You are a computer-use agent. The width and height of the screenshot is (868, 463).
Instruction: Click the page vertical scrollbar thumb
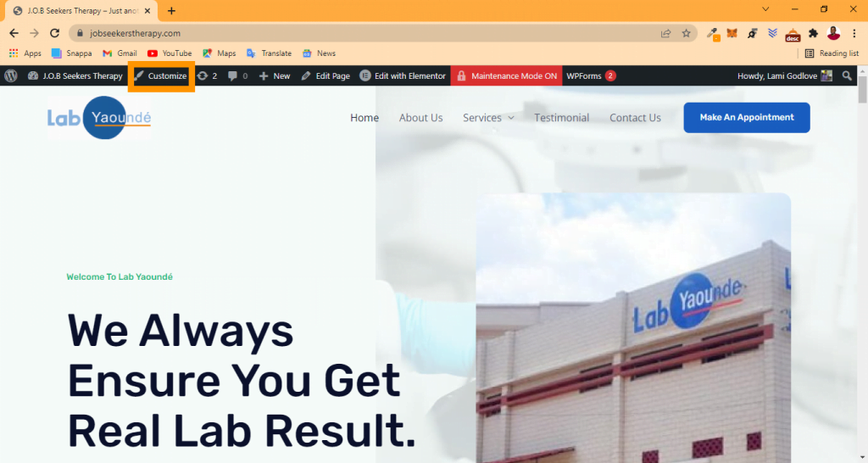(x=862, y=90)
